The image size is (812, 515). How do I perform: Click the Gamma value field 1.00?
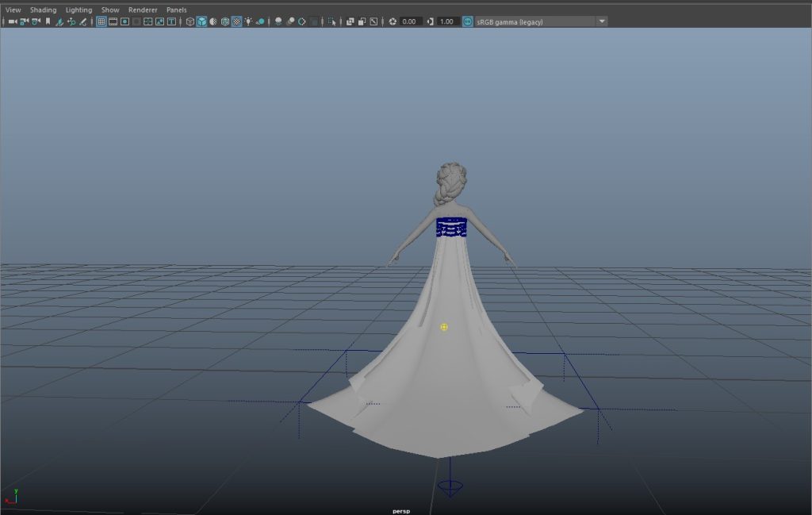(447, 21)
